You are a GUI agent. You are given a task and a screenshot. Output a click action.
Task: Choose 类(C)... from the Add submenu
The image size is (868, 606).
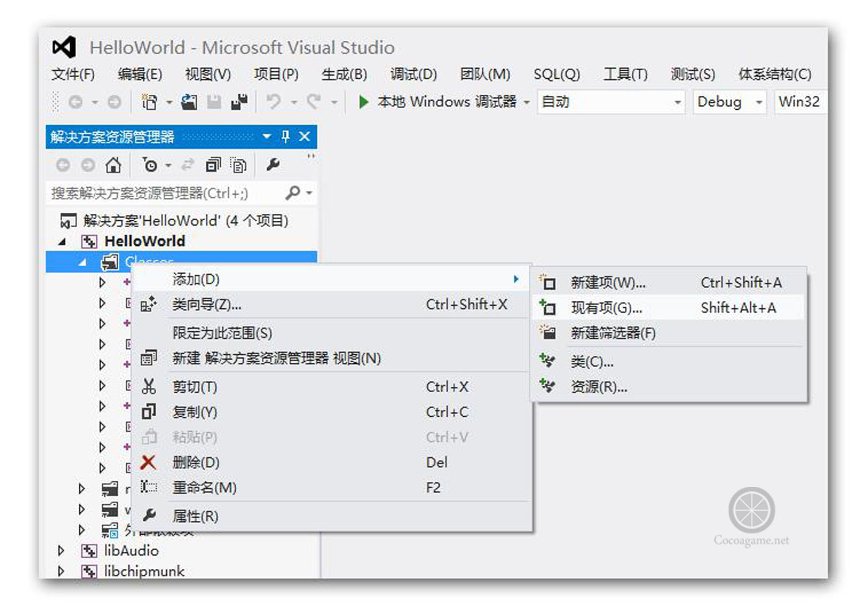669,362
